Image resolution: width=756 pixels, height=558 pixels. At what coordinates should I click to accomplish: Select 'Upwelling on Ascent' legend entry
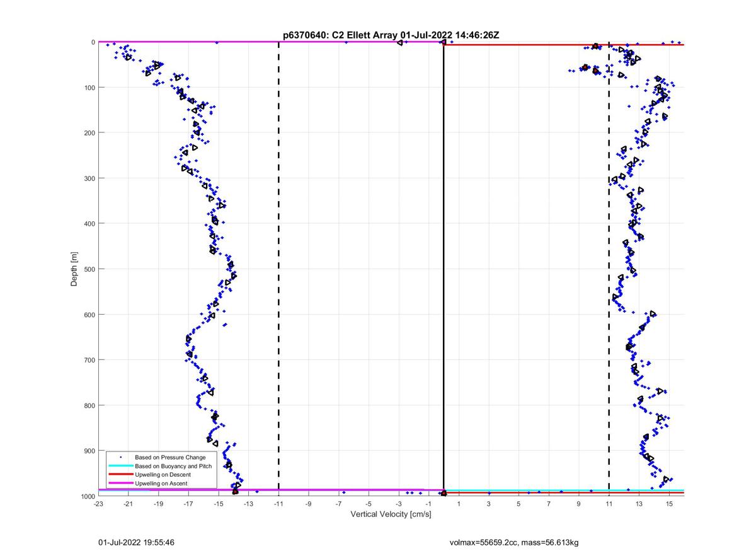tap(161, 483)
